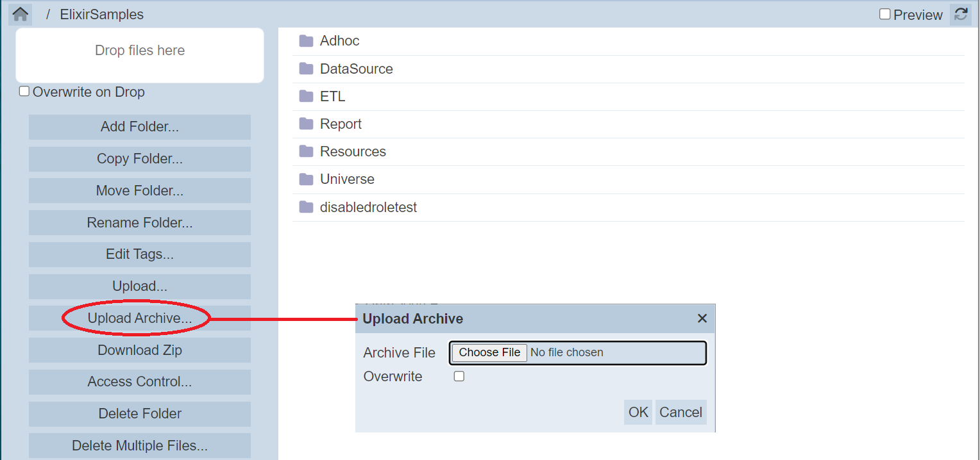The height and width of the screenshot is (460, 980).
Task: Click Choose File for archive
Action: coord(489,352)
